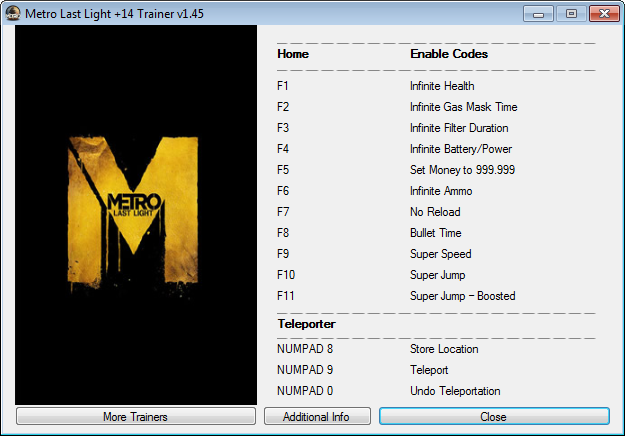Click the window title 'Metro Last Light +14 Trainer v1.45'
The image size is (625, 436).
tap(114, 14)
